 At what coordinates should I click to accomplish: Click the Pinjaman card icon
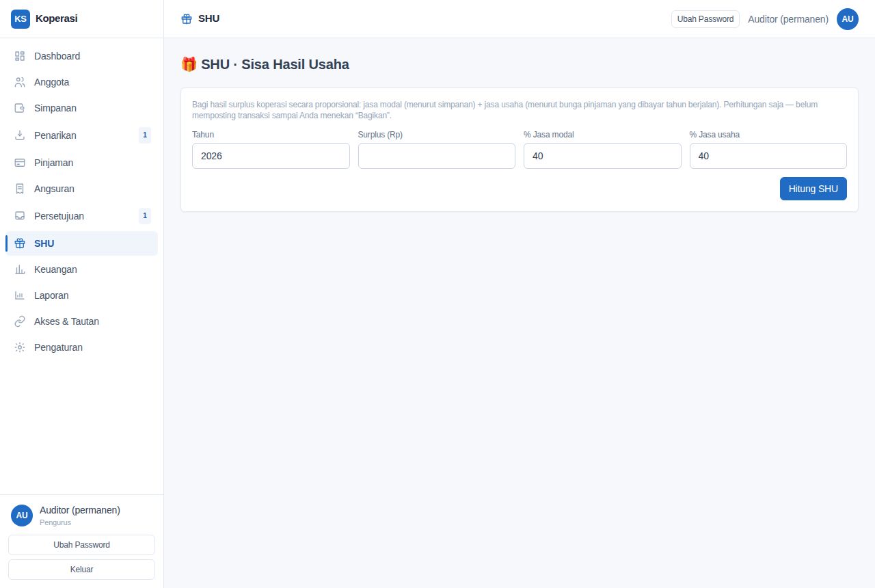tap(20, 163)
